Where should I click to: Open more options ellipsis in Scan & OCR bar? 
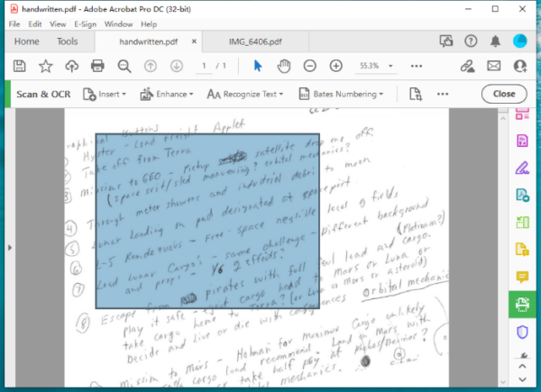[443, 94]
